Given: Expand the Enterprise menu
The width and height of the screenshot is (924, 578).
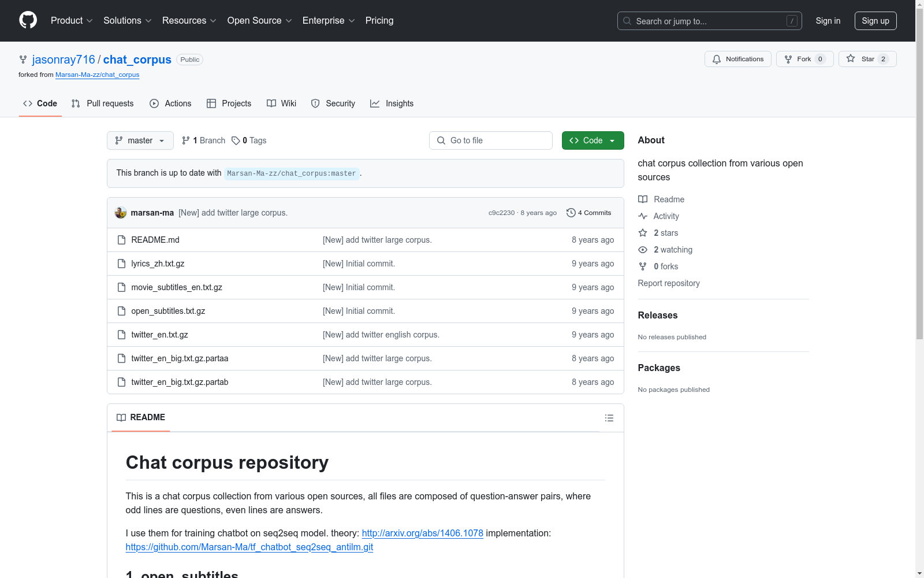Looking at the screenshot, I should (329, 21).
